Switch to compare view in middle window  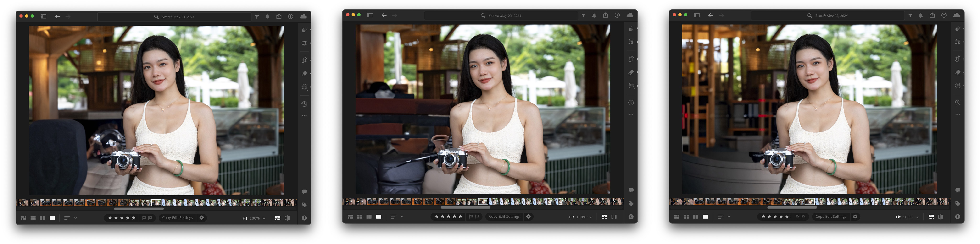[369, 217]
